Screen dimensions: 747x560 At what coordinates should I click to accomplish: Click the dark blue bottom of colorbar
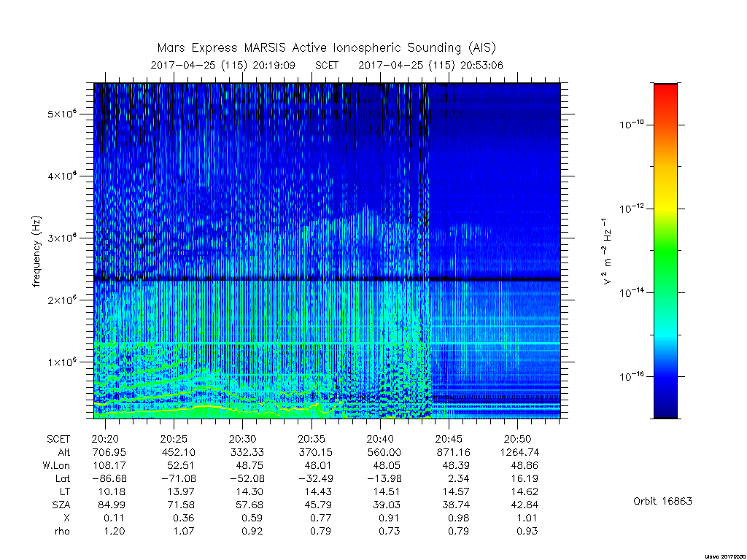pyautogui.click(x=665, y=405)
